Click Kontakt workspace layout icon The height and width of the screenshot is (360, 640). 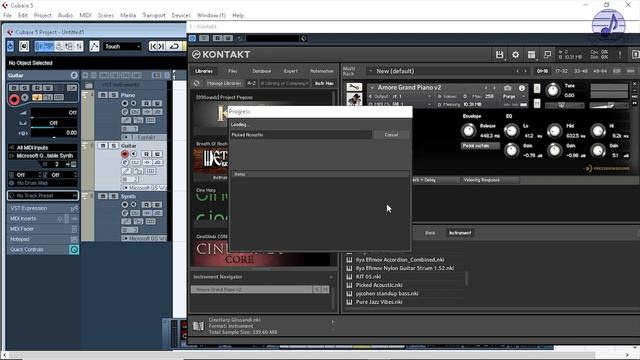pyautogui.click(x=531, y=55)
